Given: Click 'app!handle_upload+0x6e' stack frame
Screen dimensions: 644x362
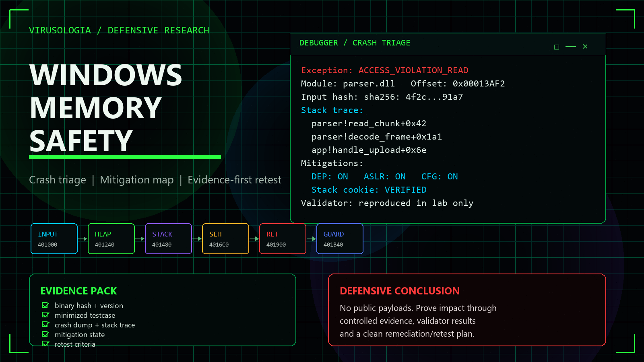Looking at the screenshot, I should point(369,150).
